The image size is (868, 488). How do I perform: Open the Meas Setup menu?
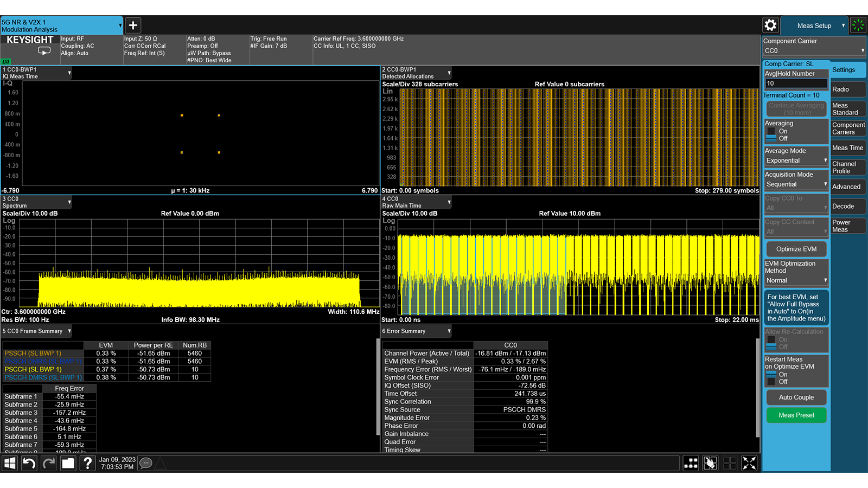815,25
